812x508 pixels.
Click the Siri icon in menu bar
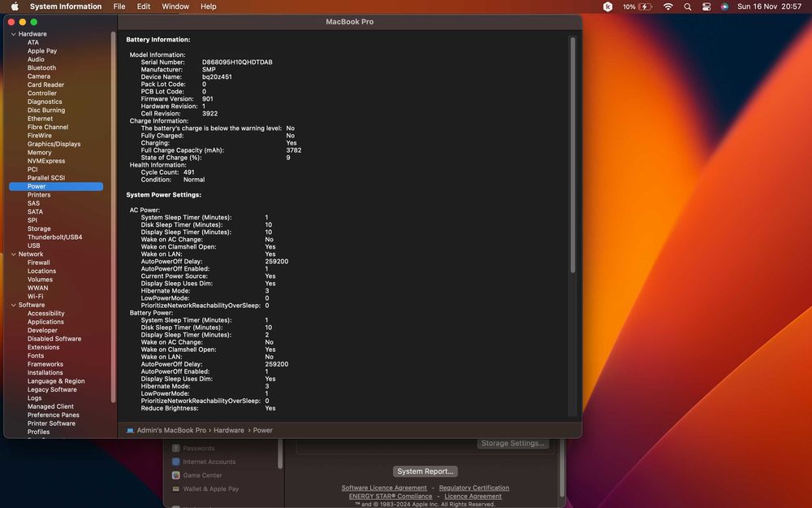(724, 7)
